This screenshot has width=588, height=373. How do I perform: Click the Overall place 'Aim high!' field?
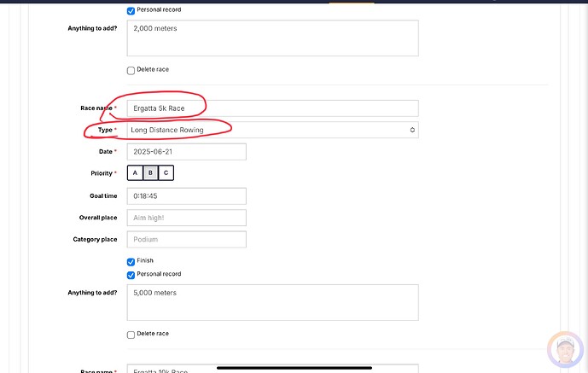(x=186, y=218)
